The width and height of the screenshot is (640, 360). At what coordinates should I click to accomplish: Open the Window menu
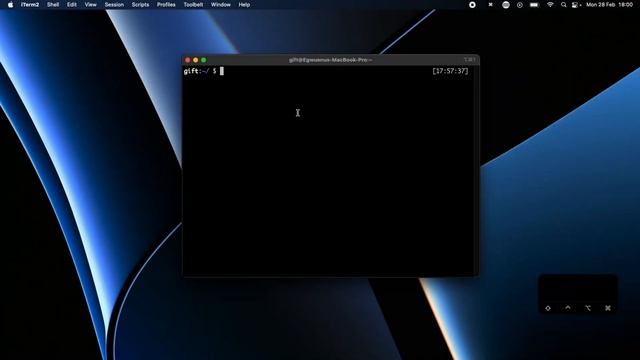(x=221, y=5)
